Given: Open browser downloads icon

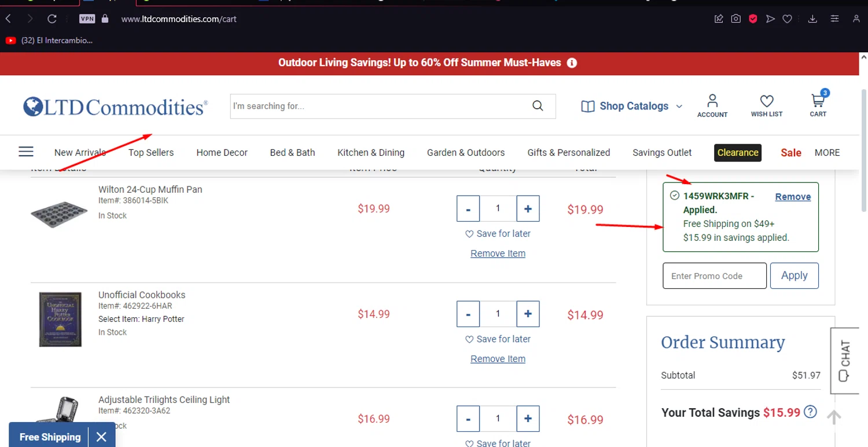Looking at the screenshot, I should (x=812, y=19).
